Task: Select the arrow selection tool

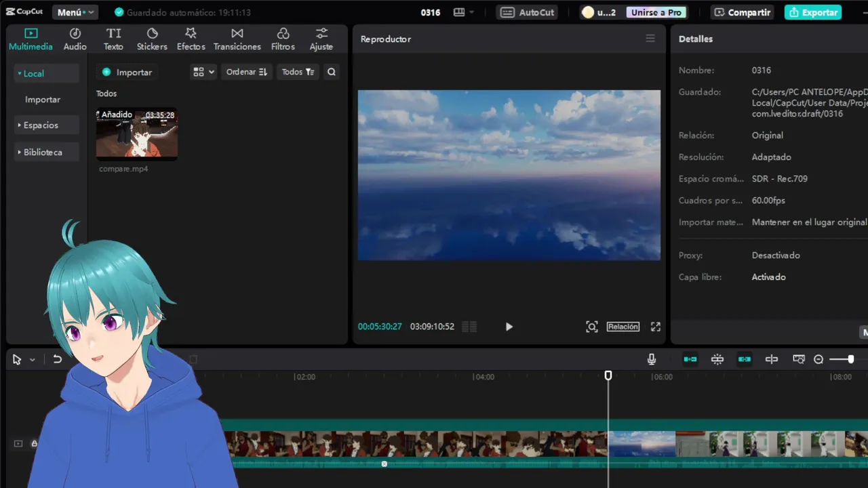Action: (17, 360)
